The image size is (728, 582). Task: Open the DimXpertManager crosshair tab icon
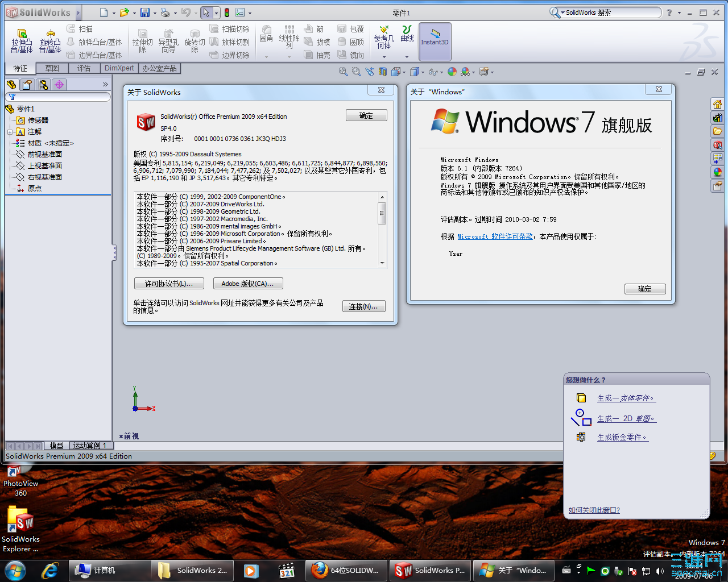tap(59, 85)
